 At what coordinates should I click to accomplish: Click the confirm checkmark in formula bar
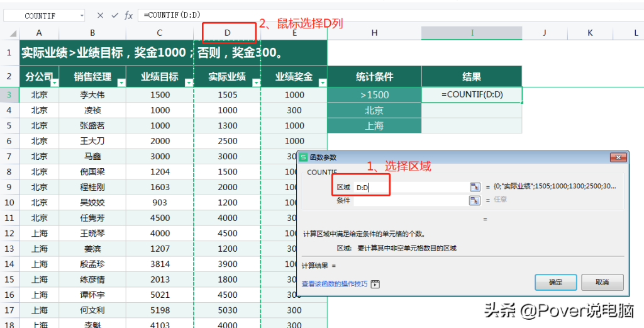tap(114, 16)
